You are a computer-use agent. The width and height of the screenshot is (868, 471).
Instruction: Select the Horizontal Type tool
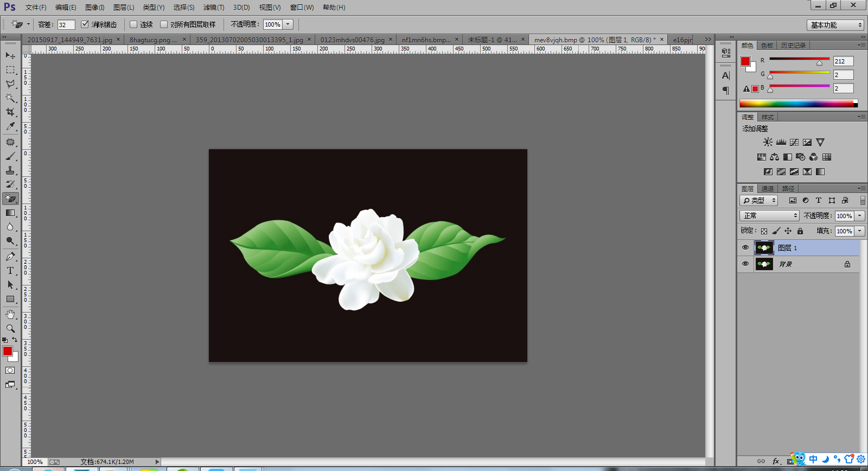pyautogui.click(x=10, y=271)
